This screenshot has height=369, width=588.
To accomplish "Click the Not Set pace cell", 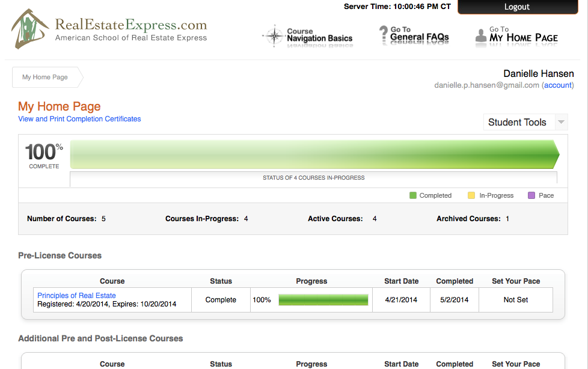I will 516,300.
